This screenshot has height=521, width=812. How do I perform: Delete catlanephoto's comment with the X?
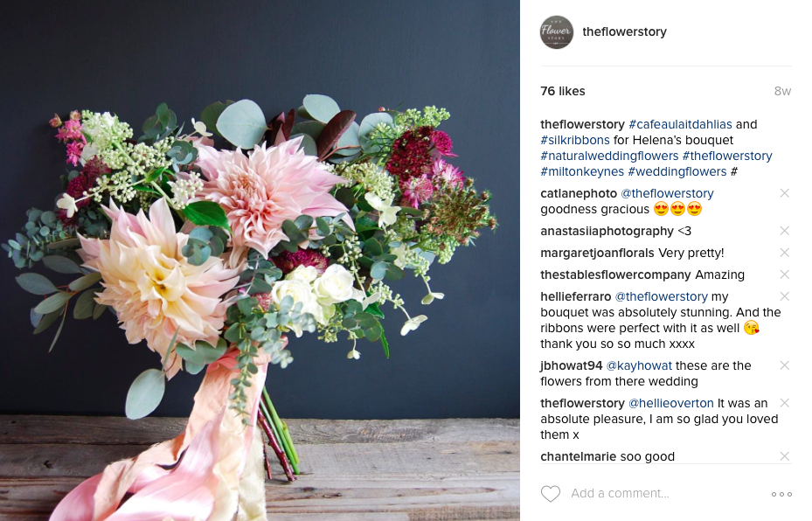coord(785,193)
